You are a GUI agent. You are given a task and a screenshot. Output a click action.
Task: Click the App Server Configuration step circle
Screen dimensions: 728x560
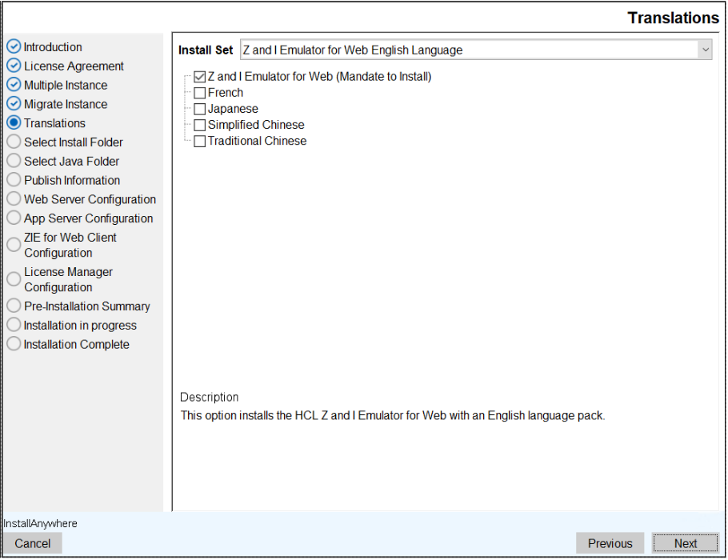(x=14, y=218)
